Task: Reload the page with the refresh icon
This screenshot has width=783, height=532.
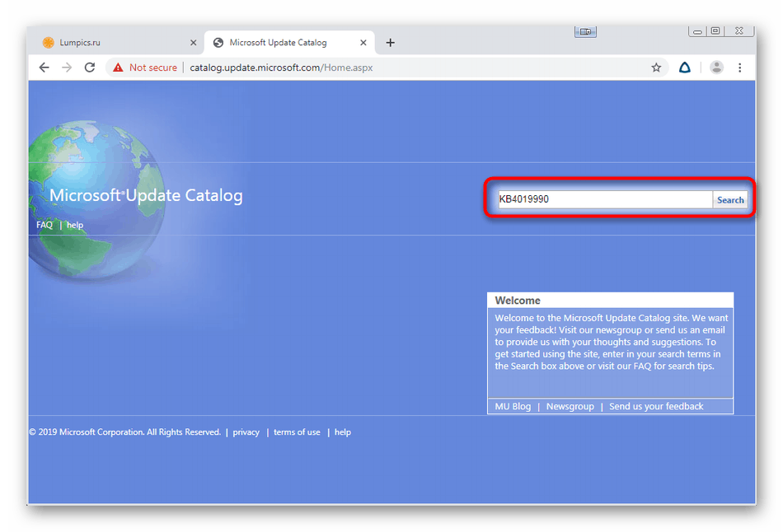Action: (x=90, y=68)
